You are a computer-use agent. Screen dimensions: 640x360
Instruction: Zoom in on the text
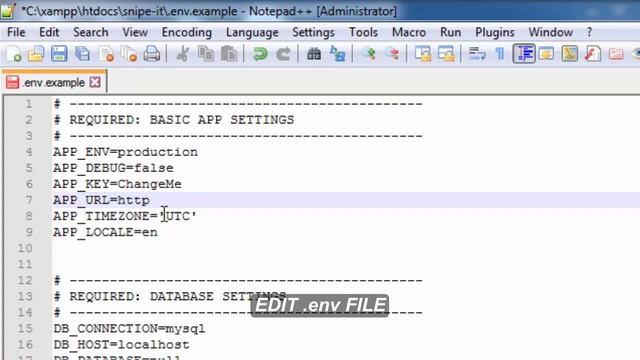(369, 54)
